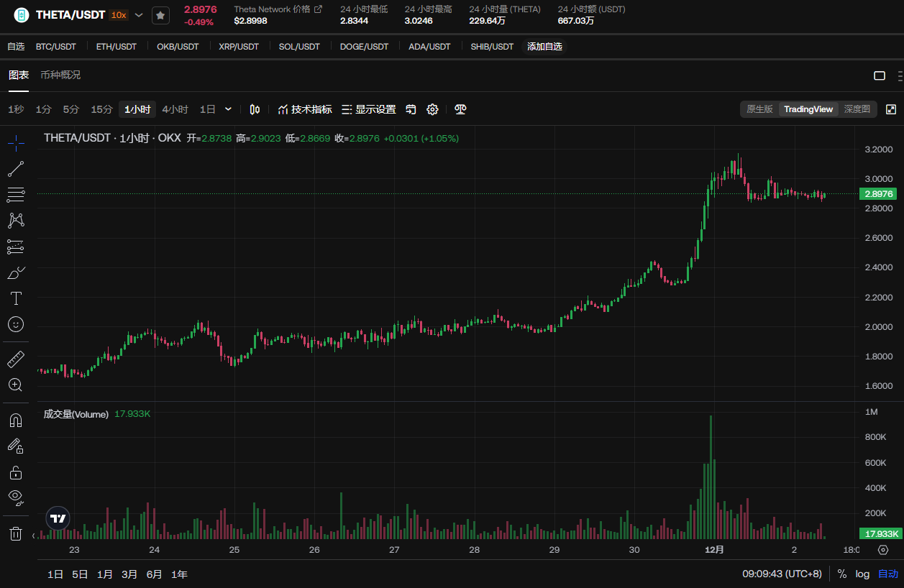The height and width of the screenshot is (588, 904).
Task: Add THETA/USDT to favorites star
Action: tap(160, 15)
